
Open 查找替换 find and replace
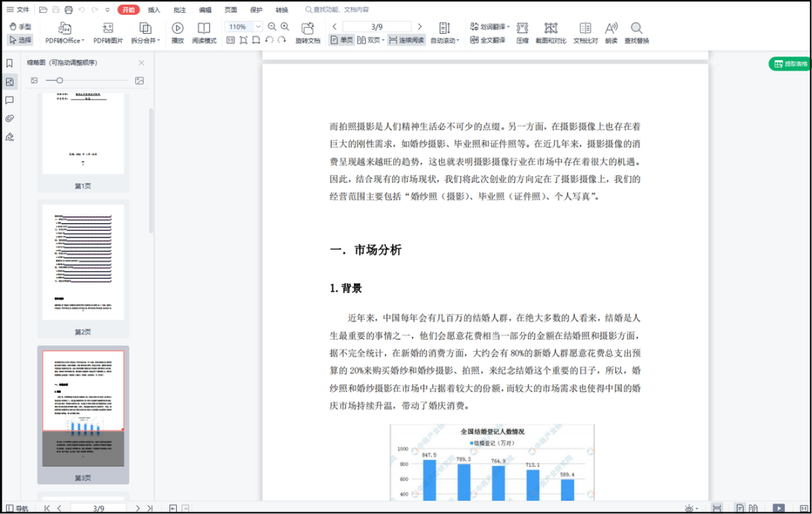tap(636, 32)
